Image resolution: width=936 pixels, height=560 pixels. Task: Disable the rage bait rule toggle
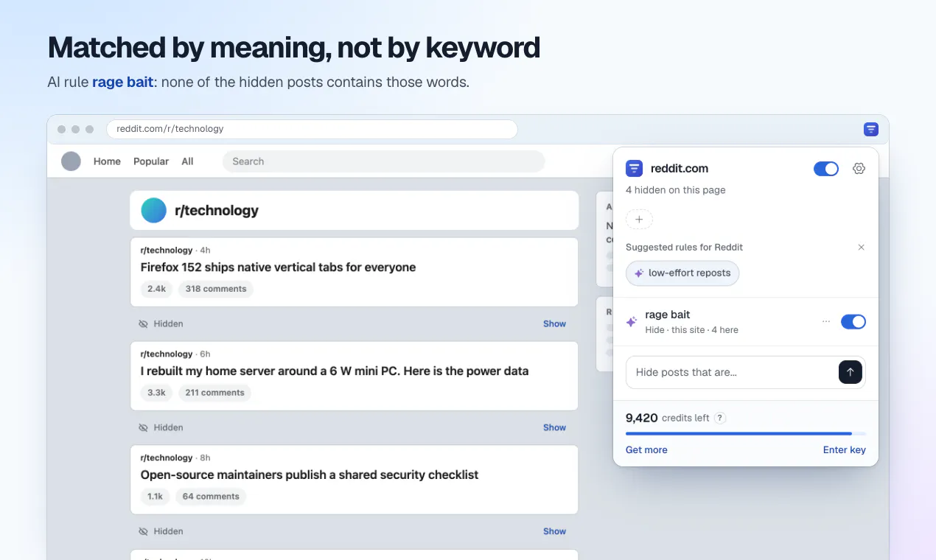click(853, 322)
